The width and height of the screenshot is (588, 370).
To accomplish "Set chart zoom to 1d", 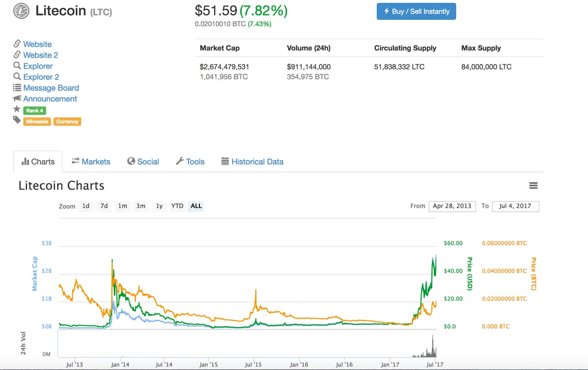I will 86,206.
